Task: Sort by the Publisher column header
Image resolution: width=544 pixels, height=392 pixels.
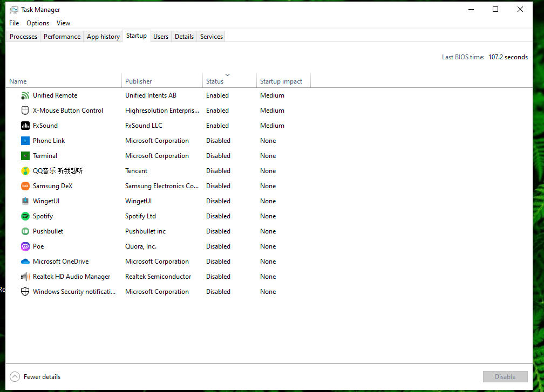Action: (x=162, y=81)
